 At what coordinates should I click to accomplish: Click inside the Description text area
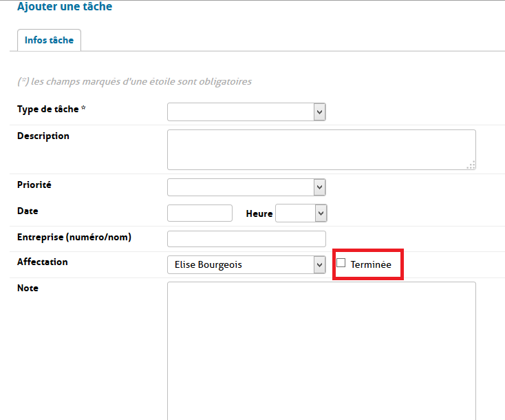coord(321,149)
